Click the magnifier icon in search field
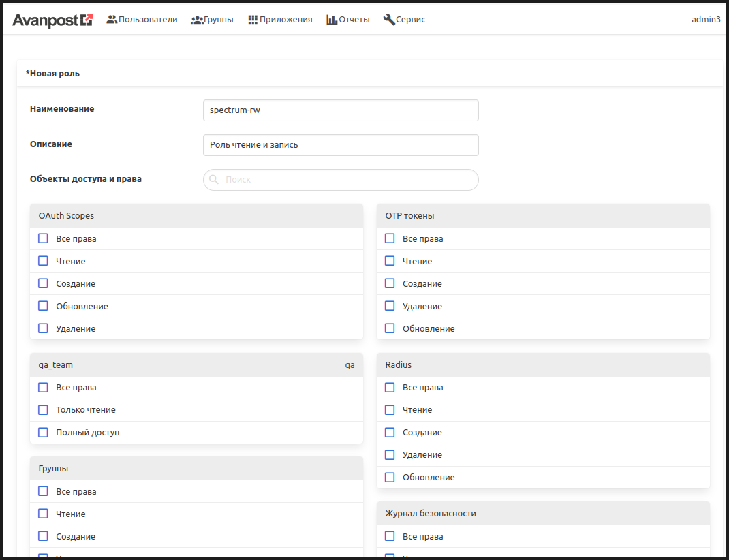The image size is (729, 560). 214,180
